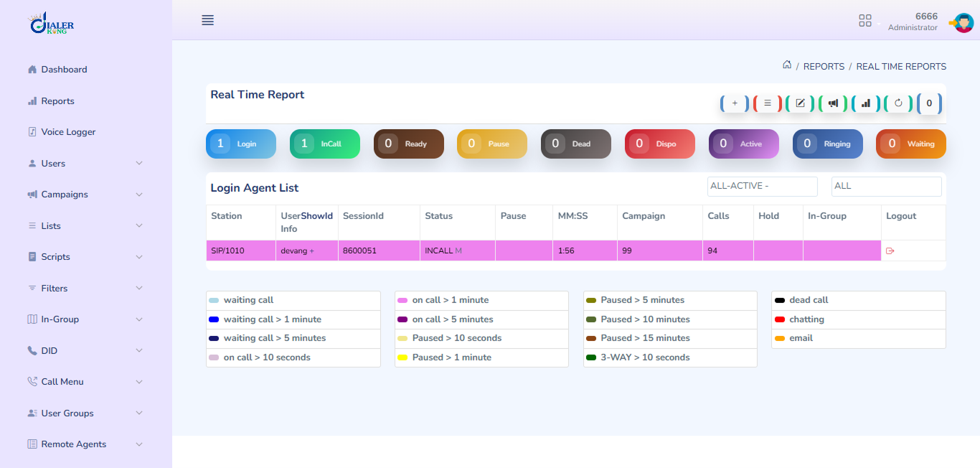This screenshot has height=468, width=980.
Task: Click the InCall status card
Action: point(324,144)
